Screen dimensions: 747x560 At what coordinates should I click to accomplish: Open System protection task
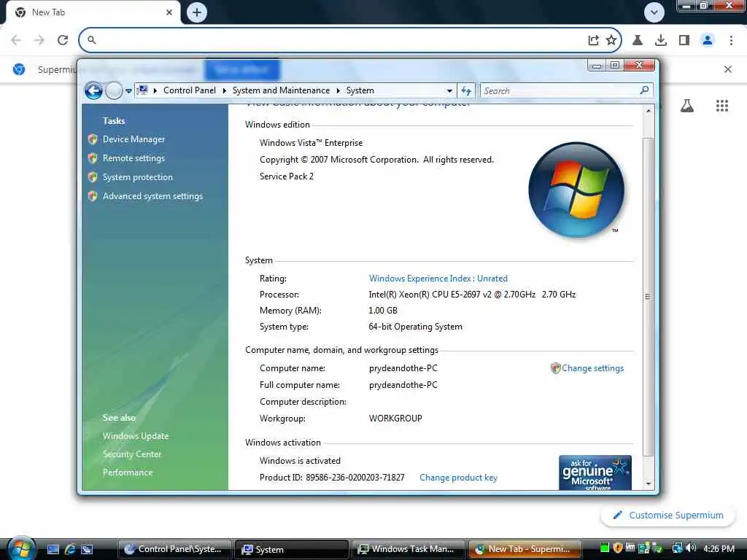[138, 177]
